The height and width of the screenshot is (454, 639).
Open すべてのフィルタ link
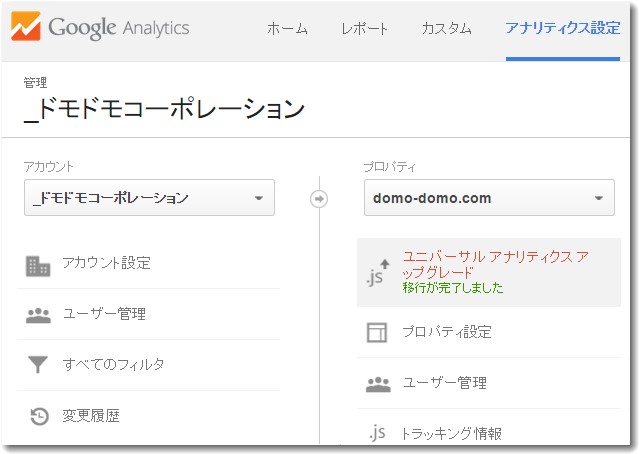pyautogui.click(x=113, y=364)
